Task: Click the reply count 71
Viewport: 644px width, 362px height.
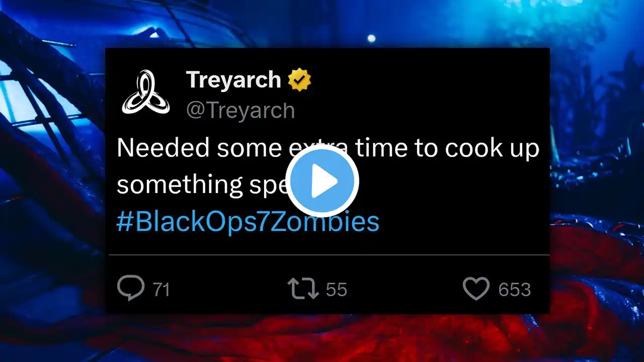Action: [x=160, y=290]
